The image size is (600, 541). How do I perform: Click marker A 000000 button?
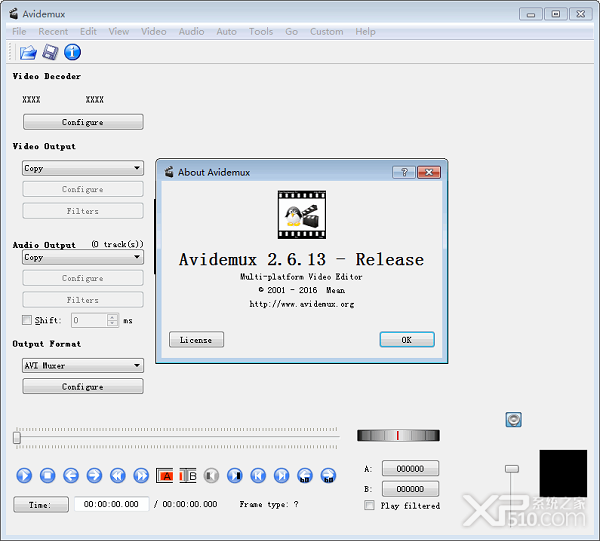(411, 468)
